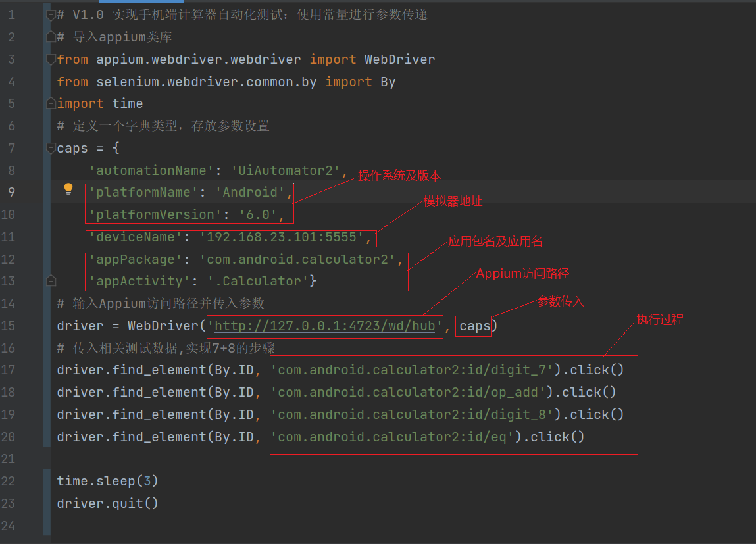The width and height of the screenshot is (756, 544).
Task: Toggle the fold end marker on line 13
Action: coord(51,281)
